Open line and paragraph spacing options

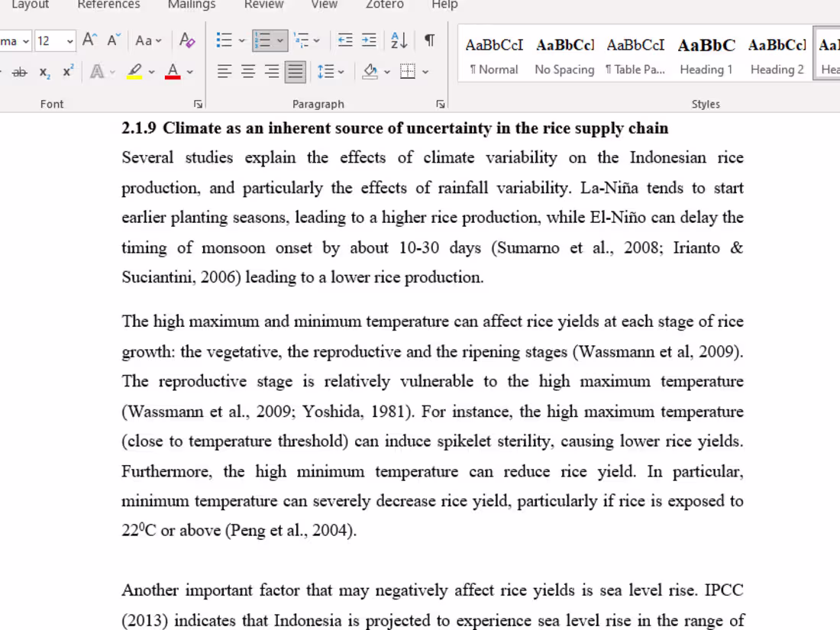[331, 72]
